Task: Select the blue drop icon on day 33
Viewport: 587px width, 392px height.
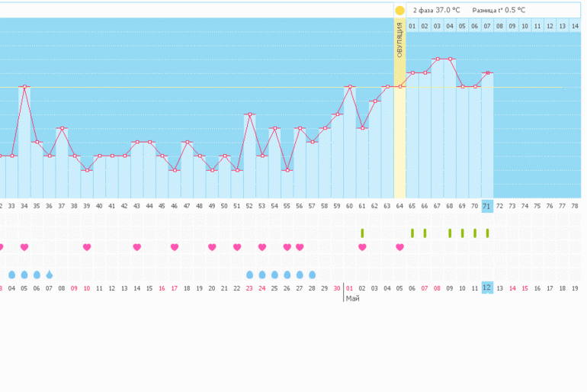Action: (x=11, y=275)
